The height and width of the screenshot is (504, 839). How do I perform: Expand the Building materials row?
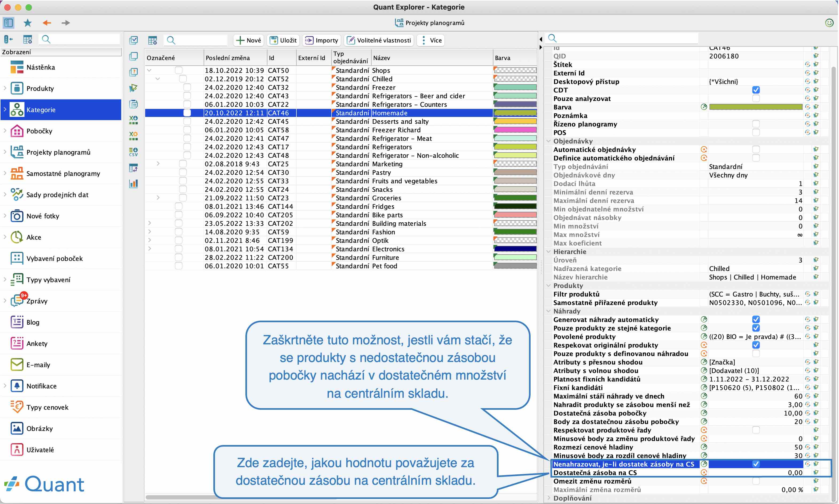[150, 223]
